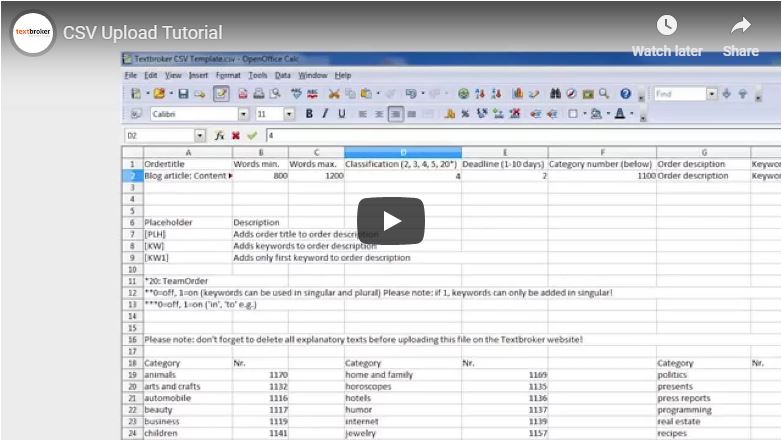This screenshot has height=440, width=782.
Task: Select column D header
Action: (403, 152)
